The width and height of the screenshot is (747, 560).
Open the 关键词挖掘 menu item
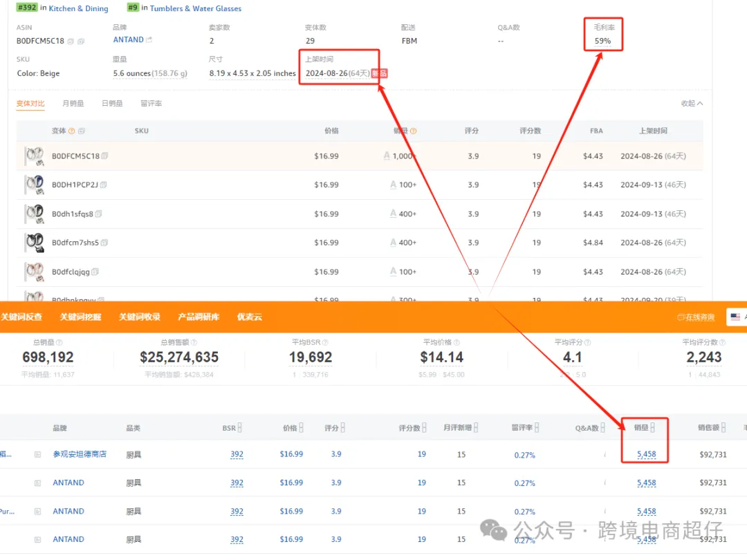tap(80, 317)
